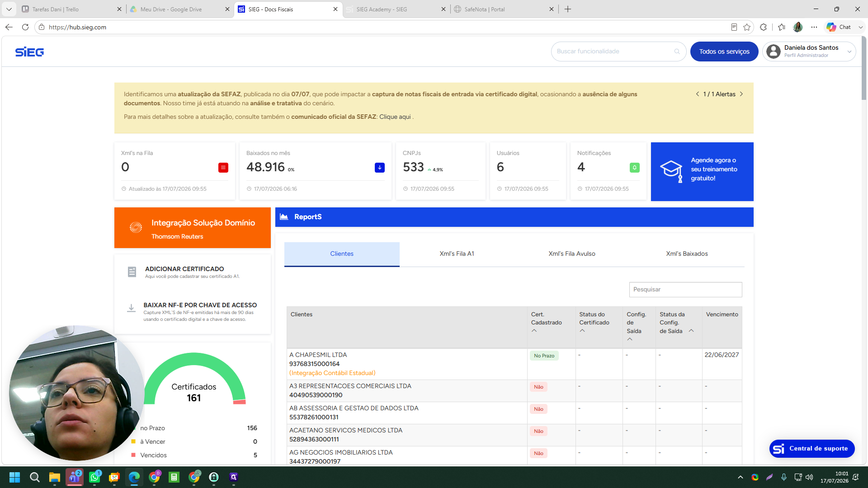
Task: Go back using the browser back arrow
Action: click(9, 27)
